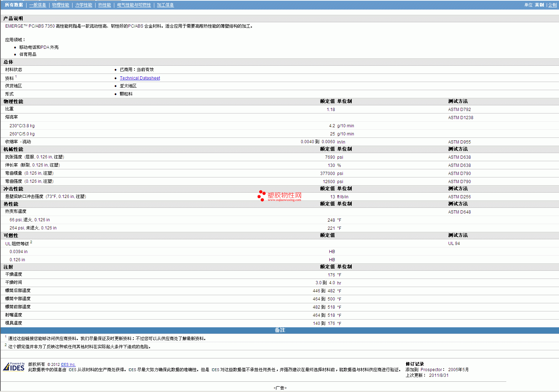This screenshot has width=559, height=392.
Task: Click the UL 94 test method
Action: click(454, 244)
